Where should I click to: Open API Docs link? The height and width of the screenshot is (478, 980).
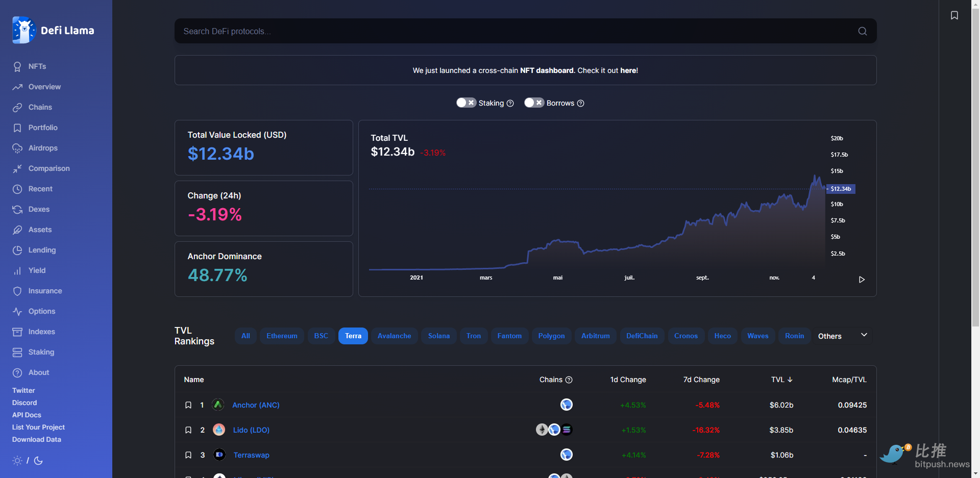click(27, 415)
